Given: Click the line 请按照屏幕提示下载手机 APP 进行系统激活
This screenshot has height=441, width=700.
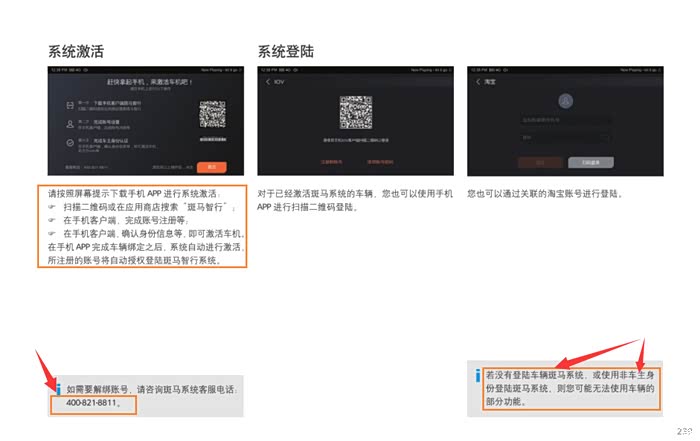Looking at the screenshot, I should tap(134, 194).
